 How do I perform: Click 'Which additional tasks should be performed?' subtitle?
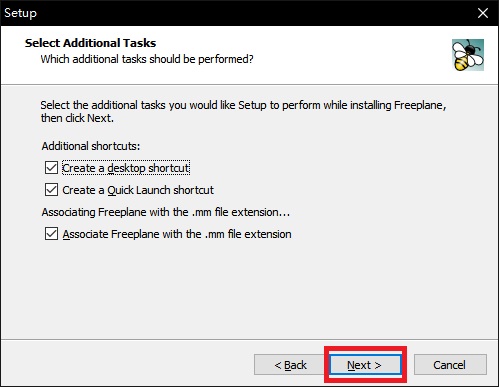147,59
